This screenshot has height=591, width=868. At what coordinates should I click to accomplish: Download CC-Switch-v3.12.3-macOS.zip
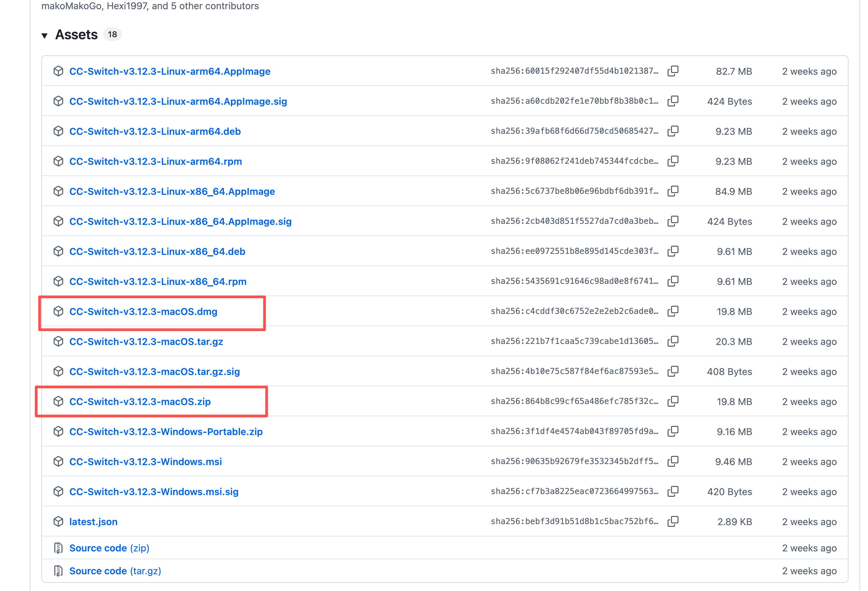coord(140,402)
